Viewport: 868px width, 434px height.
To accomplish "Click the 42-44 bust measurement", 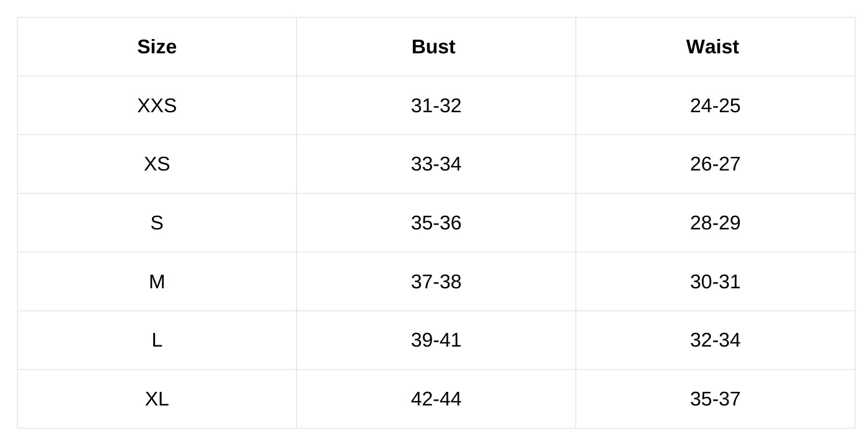I will 436,399.
